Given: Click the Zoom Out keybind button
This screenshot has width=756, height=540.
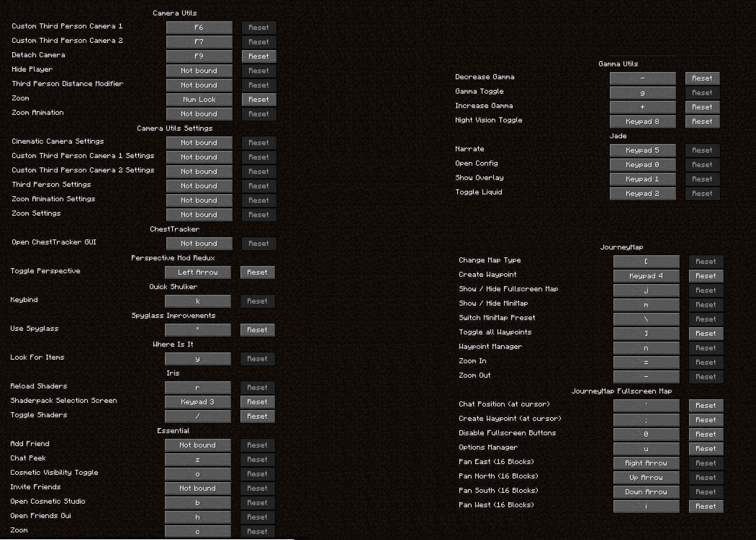Looking at the screenshot, I should tap(646, 377).
